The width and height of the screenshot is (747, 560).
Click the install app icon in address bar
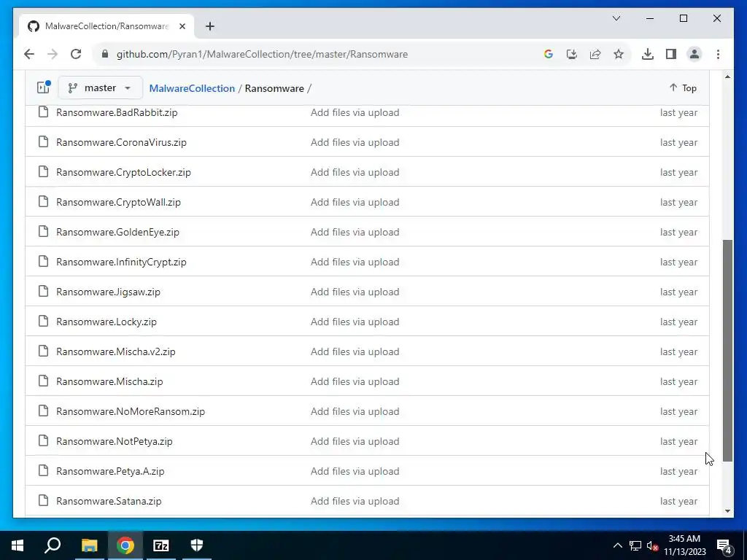(572, 54)
